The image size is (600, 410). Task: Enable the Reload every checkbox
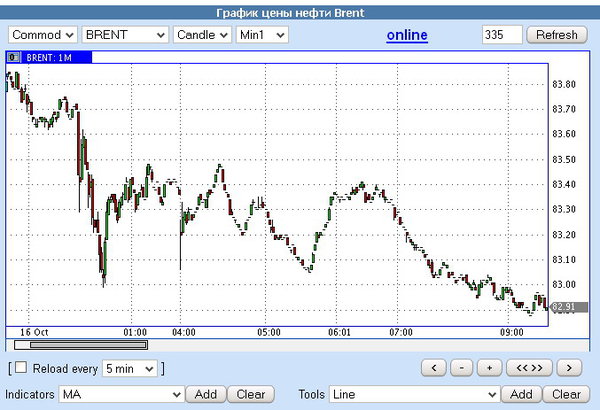tap(21, 368)
